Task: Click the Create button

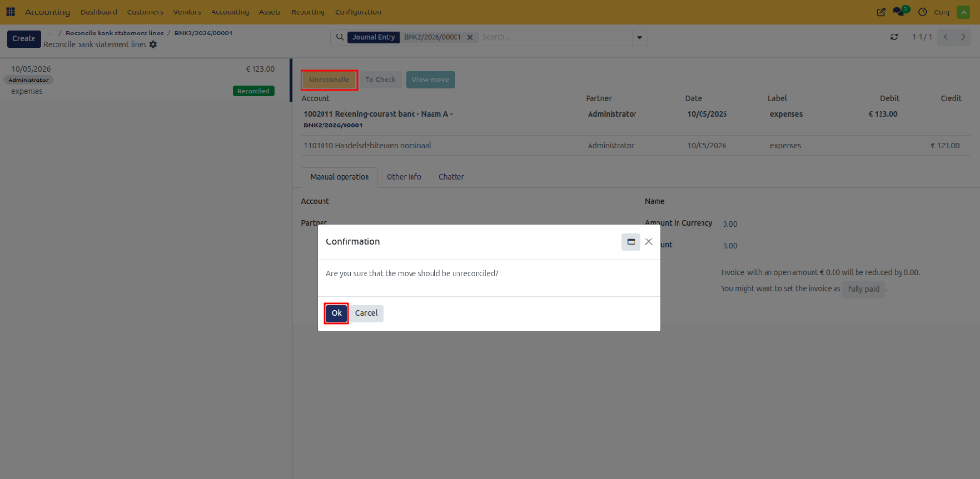Action: [x=24, y=38]
